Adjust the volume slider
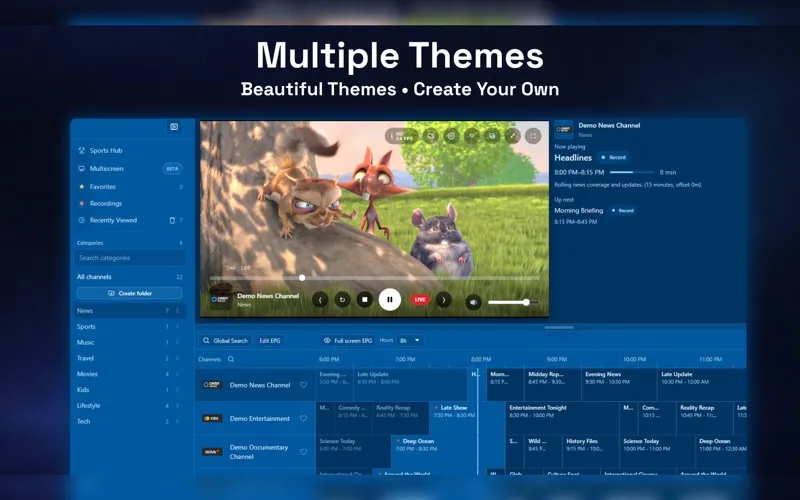This screenshot has height=500, width=800. [x=513, y=303]
